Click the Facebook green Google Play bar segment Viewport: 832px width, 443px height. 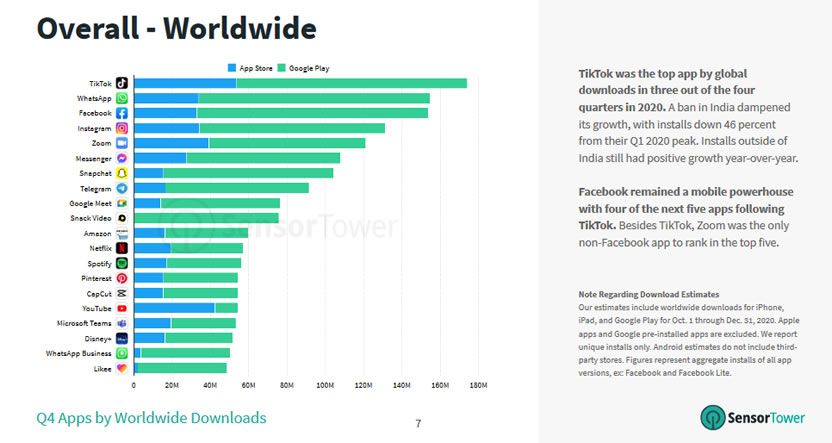point(313,113)
